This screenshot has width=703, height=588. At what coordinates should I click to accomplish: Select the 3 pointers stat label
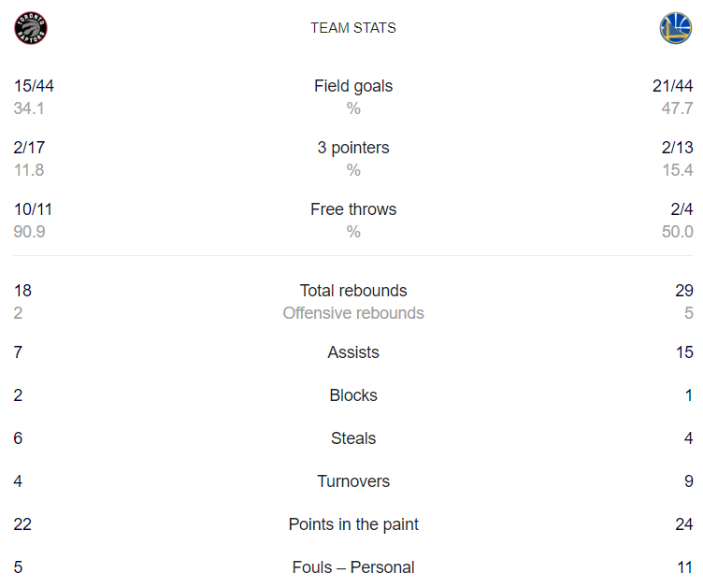click(353, 148)
